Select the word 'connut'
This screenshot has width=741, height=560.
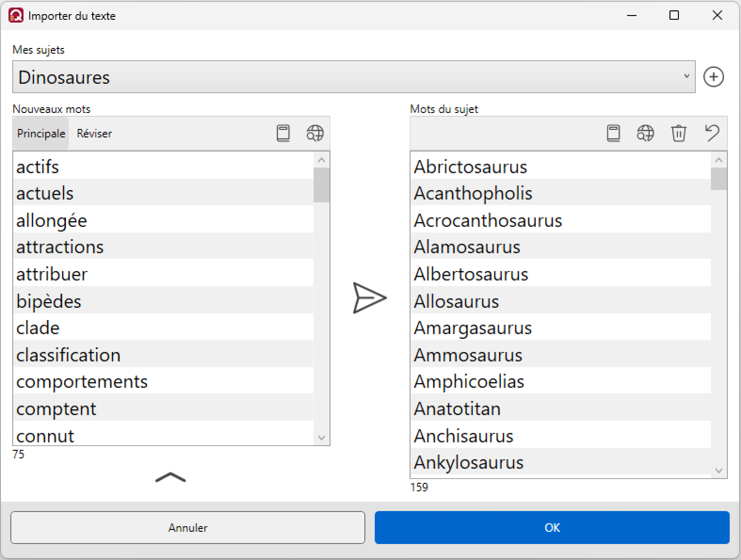[163, 434]
